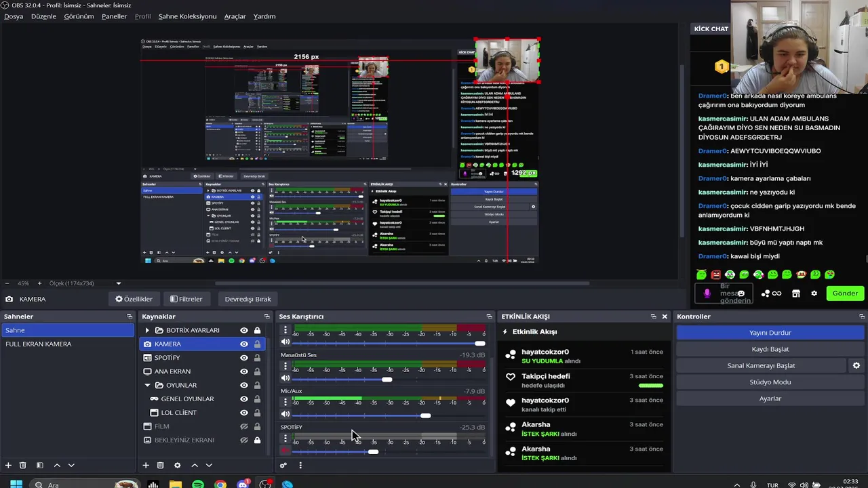This screenshot has width=868, height=488.
Task: Float the ETKİNLİK AKIŞI dock
Action: coord(653,317)
